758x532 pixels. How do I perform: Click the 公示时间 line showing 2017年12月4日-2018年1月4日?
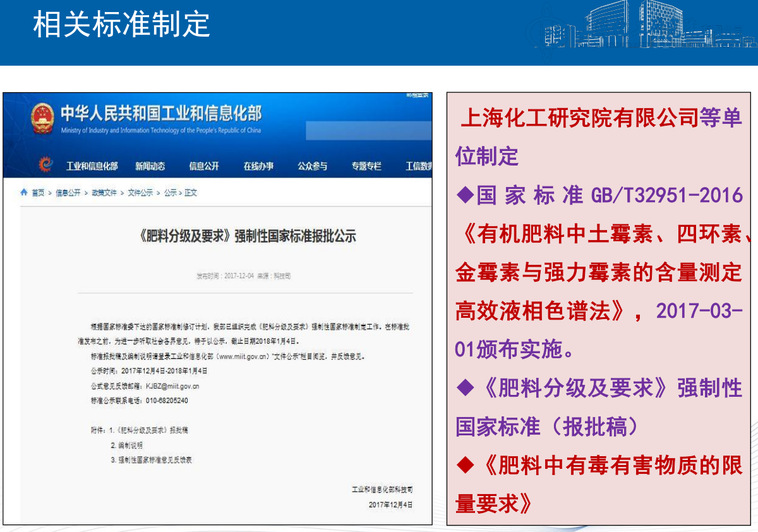tap(150, 371)
